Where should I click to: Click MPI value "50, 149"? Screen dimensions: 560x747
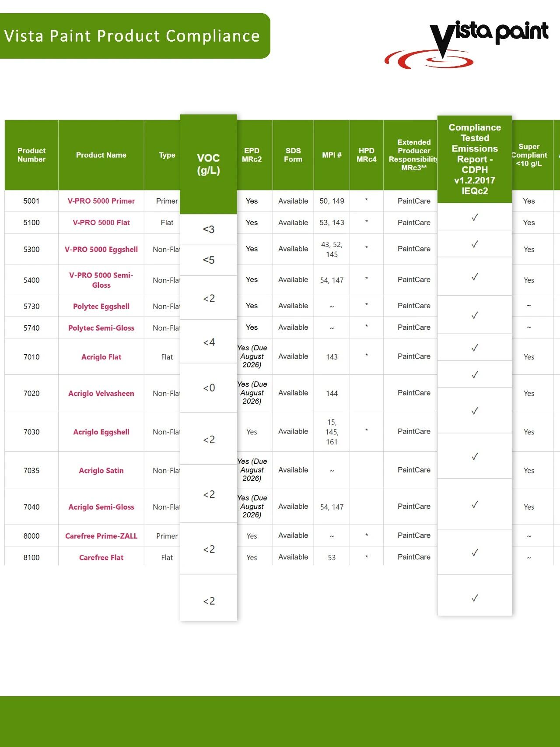(332, 201)
